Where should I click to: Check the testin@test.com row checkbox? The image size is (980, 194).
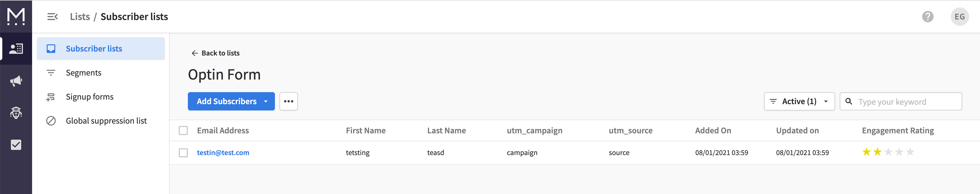pyautogui.click(x=183, y=153)
